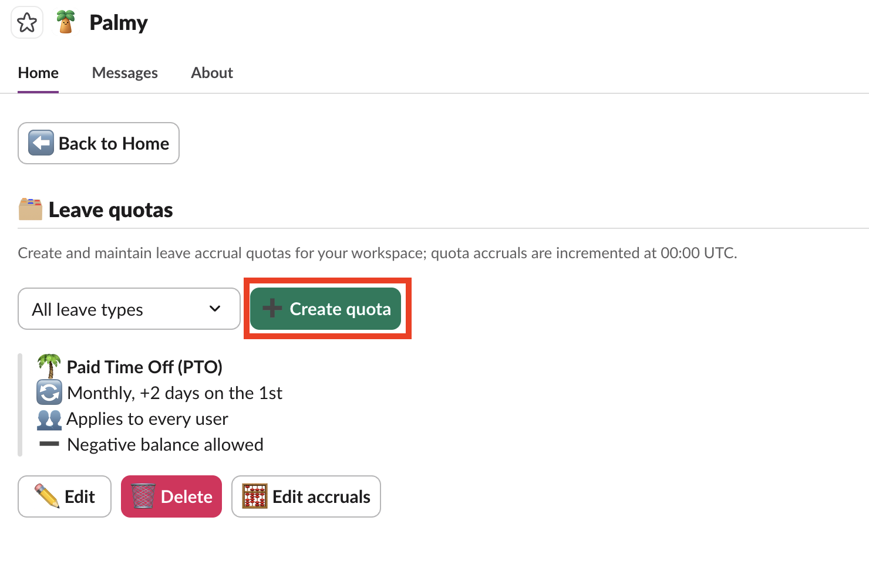
Task: Open the All leave types dropdown
Action: [129, 309]
